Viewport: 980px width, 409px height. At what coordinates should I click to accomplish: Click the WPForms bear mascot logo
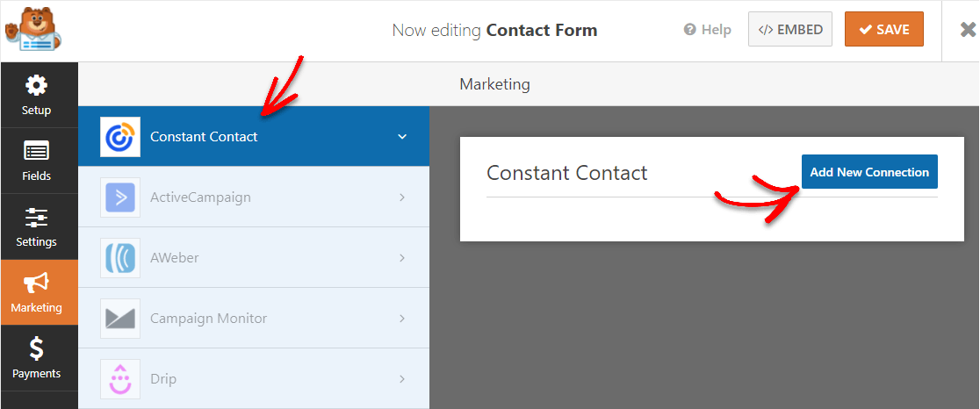tap(33, 29)
